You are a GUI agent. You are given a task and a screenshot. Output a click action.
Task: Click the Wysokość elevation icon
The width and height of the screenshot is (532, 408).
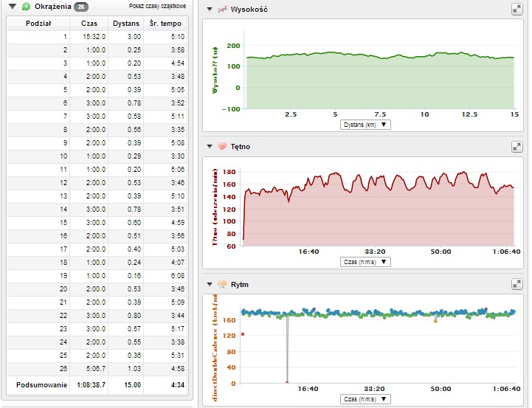pos(222,9)
